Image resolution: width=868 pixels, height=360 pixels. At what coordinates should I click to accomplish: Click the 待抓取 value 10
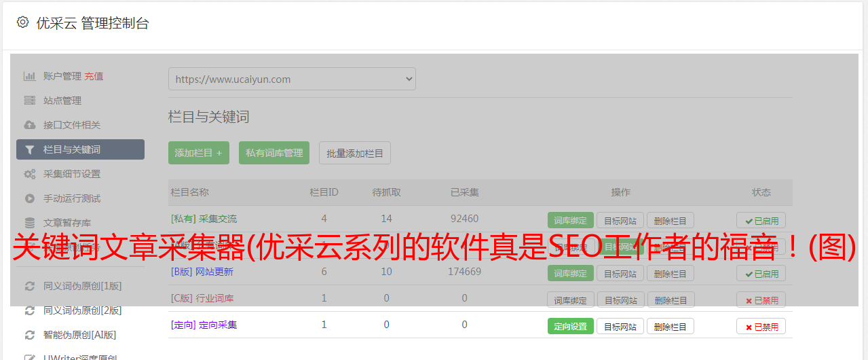click(387, 272)
